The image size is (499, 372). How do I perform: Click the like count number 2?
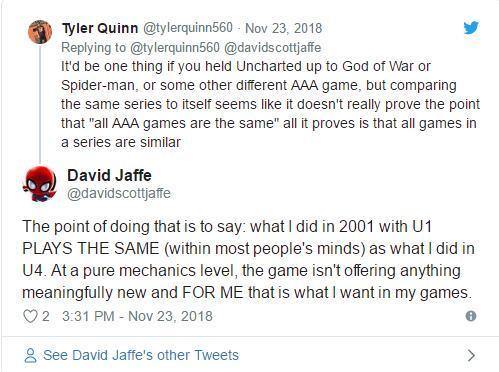[46, 316]
